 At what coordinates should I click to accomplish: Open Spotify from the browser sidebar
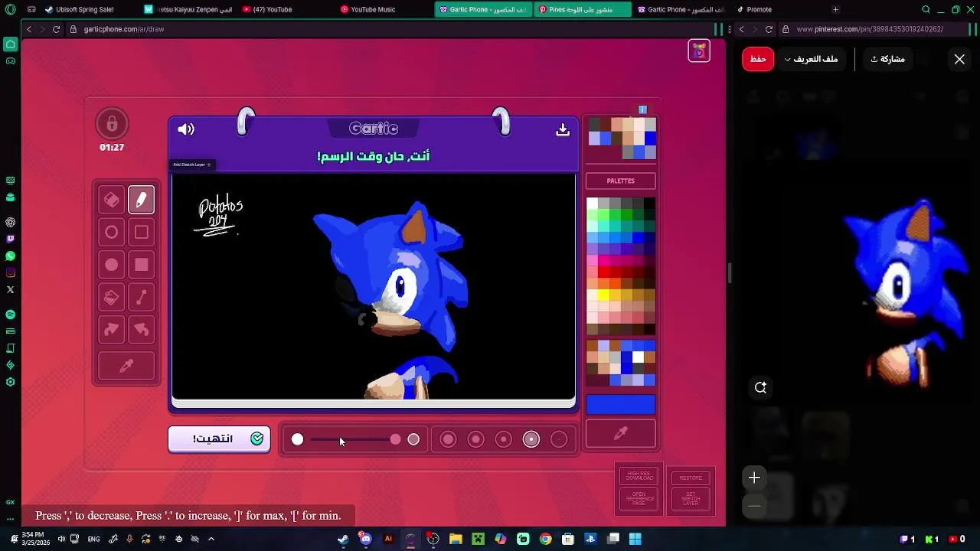pyautogui.click(x=10, y=315)
